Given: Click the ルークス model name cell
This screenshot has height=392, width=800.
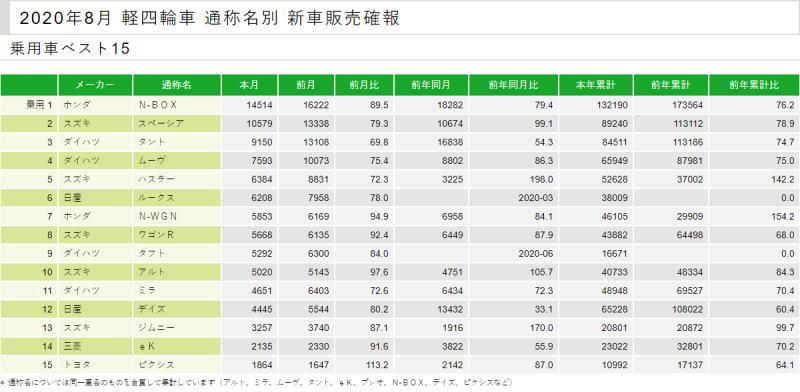Looking at the screenshot, I should point(177,198).
